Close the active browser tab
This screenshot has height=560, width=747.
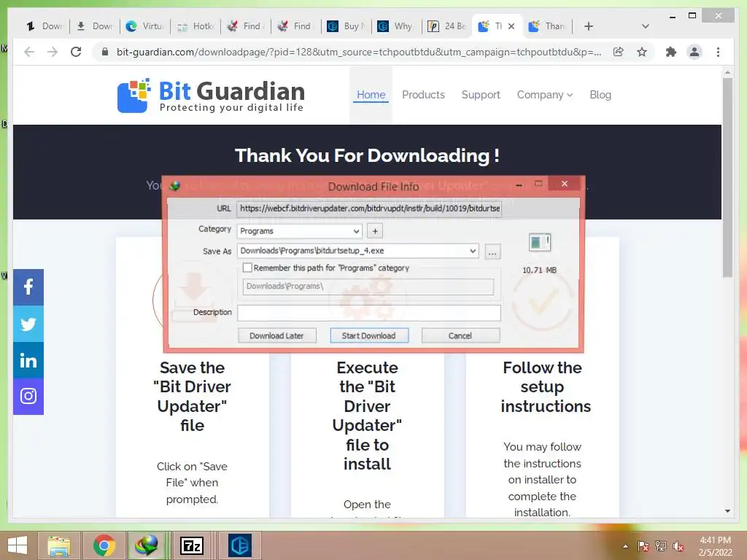coord(511,26)
